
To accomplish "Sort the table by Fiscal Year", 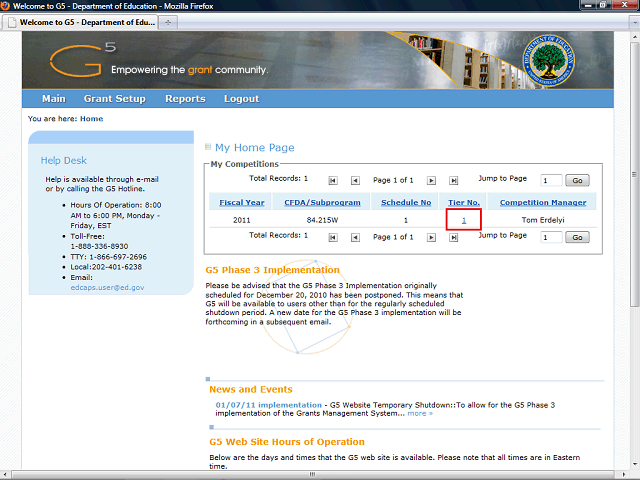I will 242,202.
